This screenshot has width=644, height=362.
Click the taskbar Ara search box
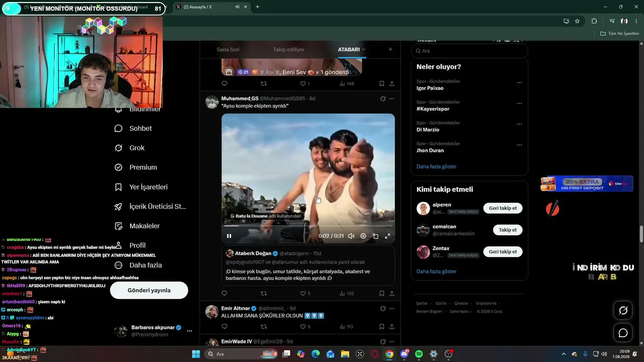[x=241, y=354]
